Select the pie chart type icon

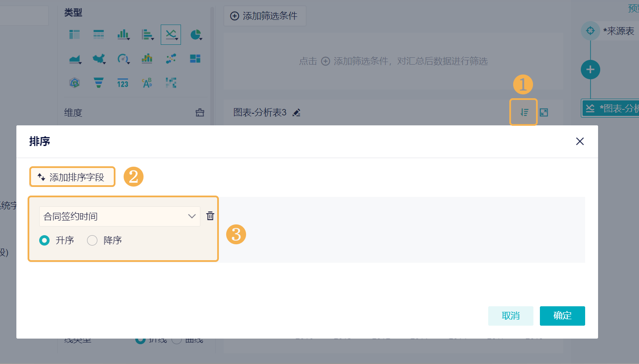pyautogui.click(x=196, y=34)
